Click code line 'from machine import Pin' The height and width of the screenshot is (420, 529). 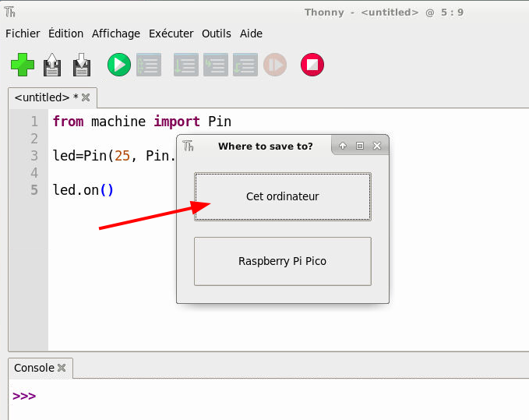142,121
